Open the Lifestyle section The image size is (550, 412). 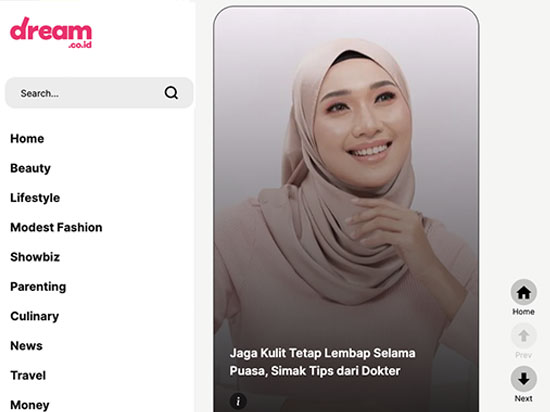pos(35,198)
